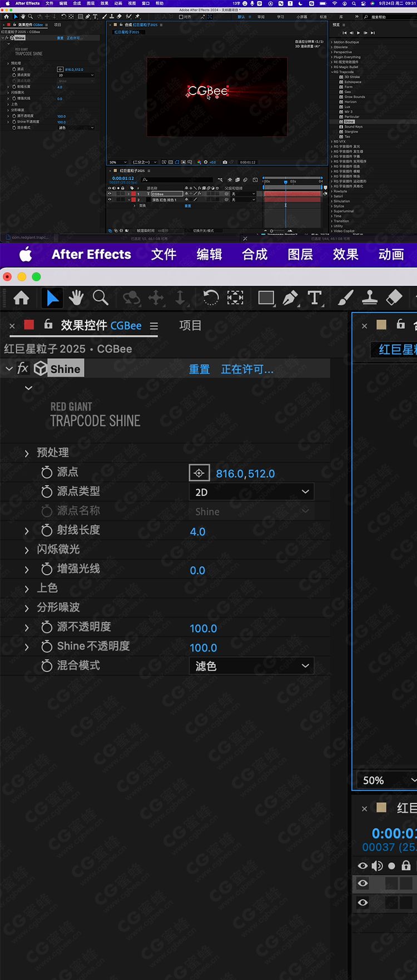Hide the first layer using its eye in enlarged timeline
This screenshot has height=980, width=417.
pos(363,883)
